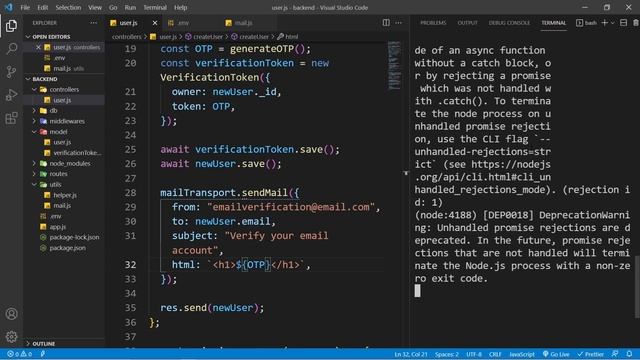
Task: Open the Accounts menu icon
Action: point(11,313)
